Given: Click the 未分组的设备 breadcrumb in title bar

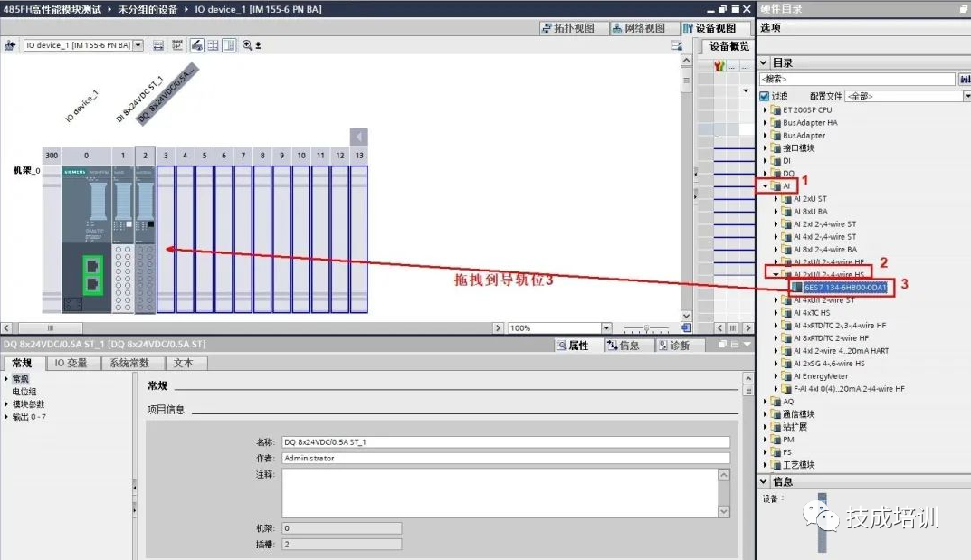Looking at the screenshot, I should click(148, 9).
